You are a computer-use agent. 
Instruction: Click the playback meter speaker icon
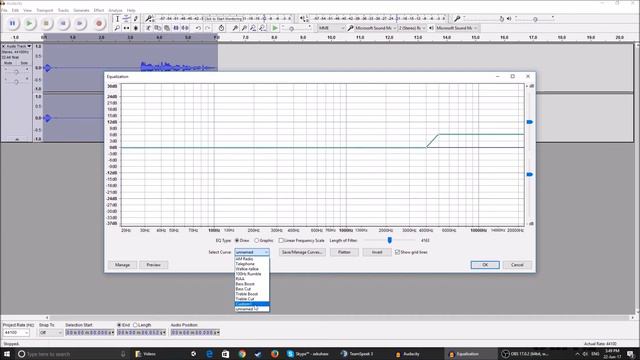(303, 19)
